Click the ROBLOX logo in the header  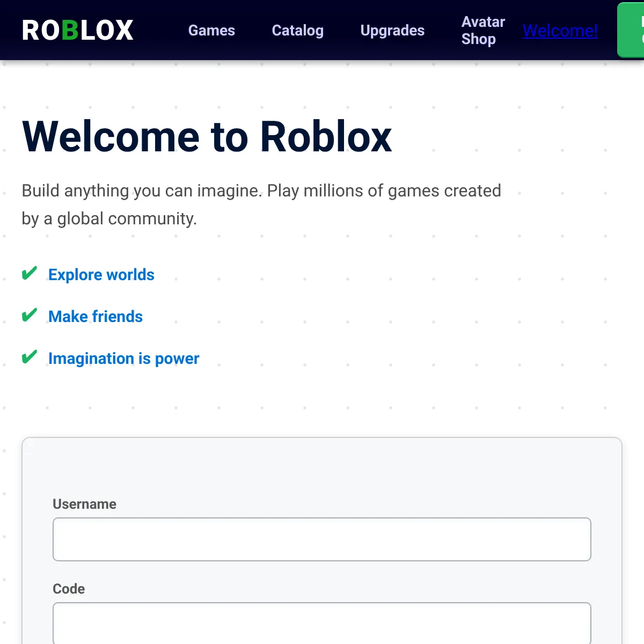pos(78,30)
